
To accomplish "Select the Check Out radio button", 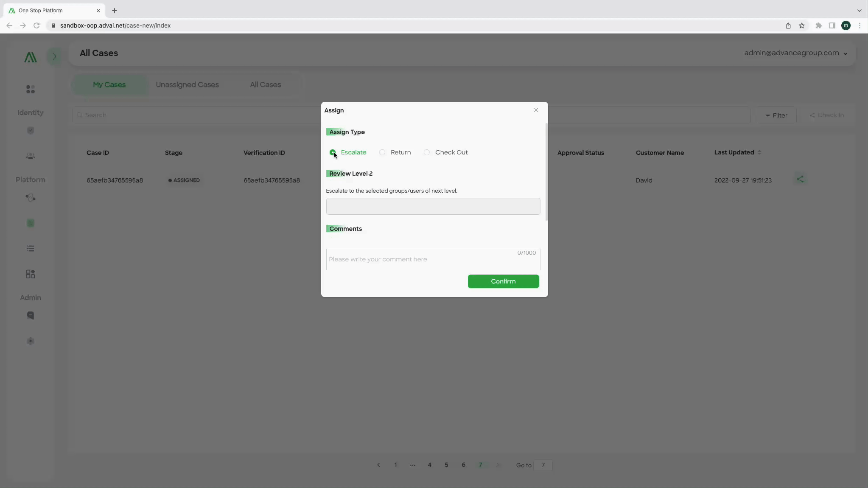I will click(427, 152).
